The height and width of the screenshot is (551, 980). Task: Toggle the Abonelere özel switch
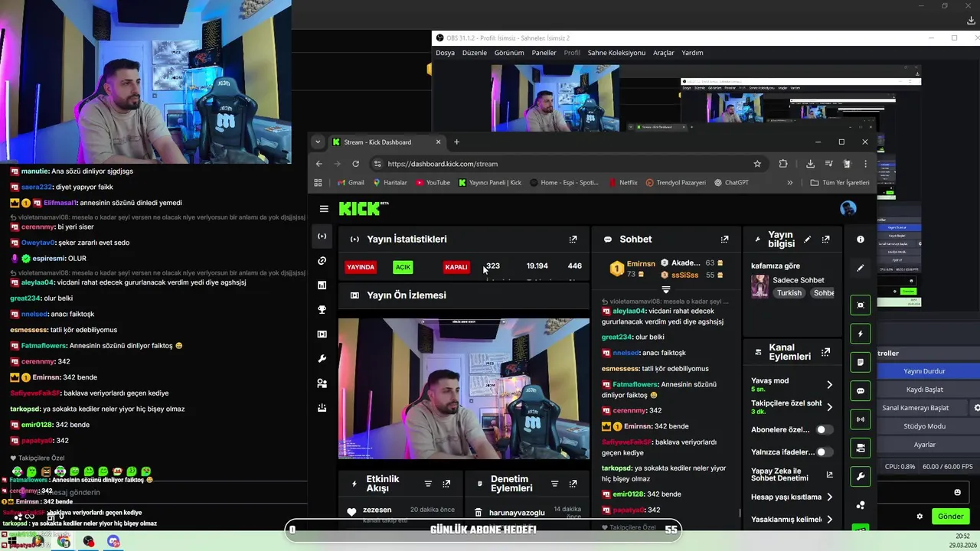825,430
